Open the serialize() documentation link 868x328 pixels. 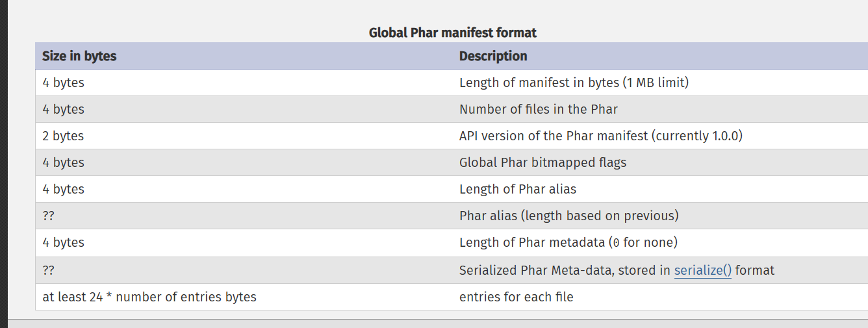[703, 270]
